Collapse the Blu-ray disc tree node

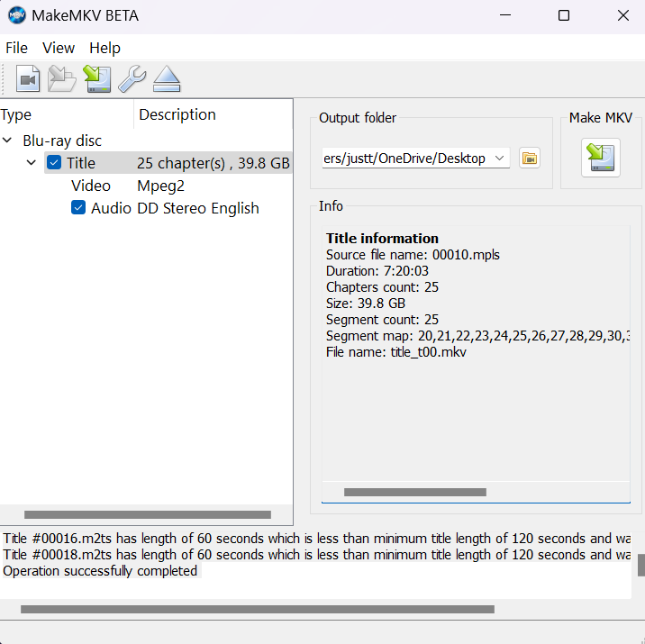(x=7, y=141)
